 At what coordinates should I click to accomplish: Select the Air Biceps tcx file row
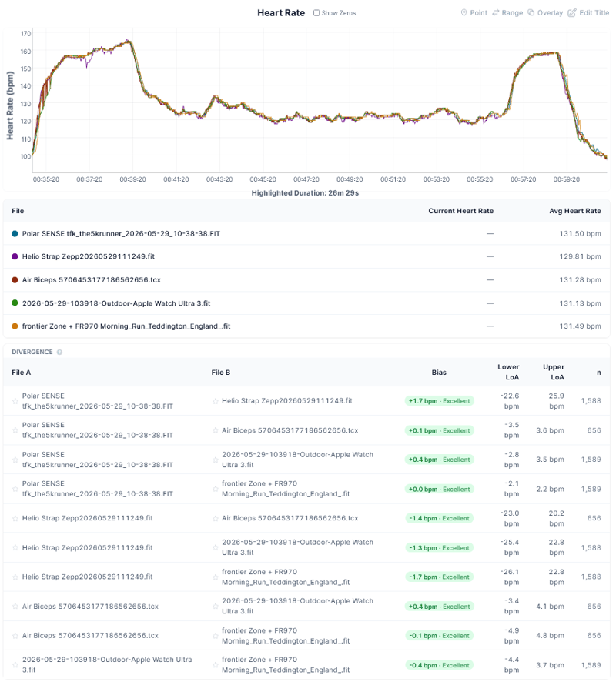pos(306,280)
